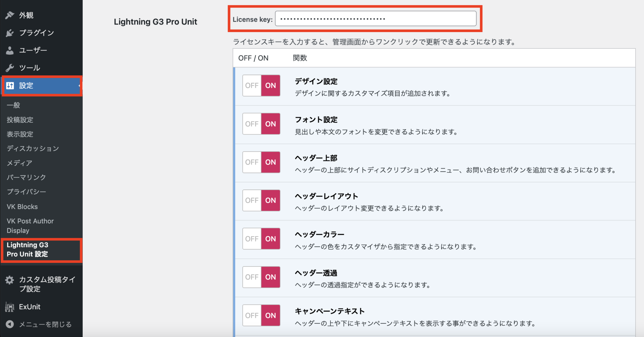Toggle ヘッダー透過 to OFF
The width and height of the screenshot is (644, 337).
pyautogui.click(x=252, y=277)
